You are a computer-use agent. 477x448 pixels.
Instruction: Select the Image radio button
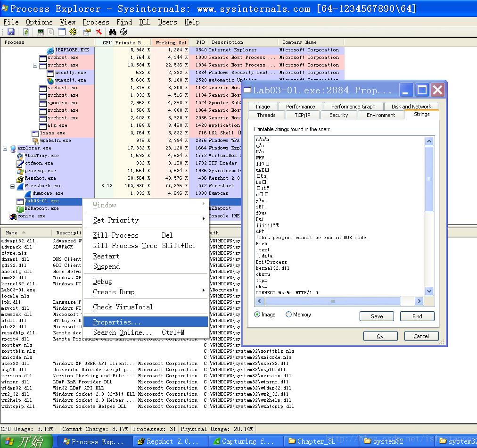(258, 315)
